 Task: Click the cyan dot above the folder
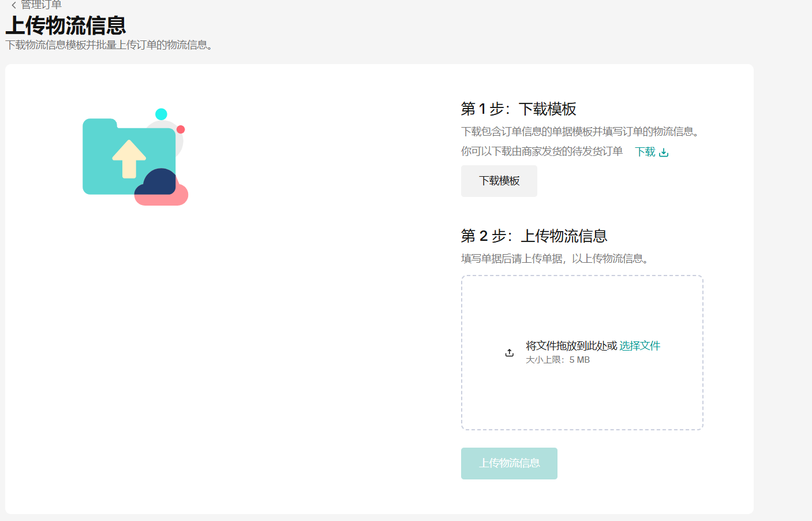[162, 114]
